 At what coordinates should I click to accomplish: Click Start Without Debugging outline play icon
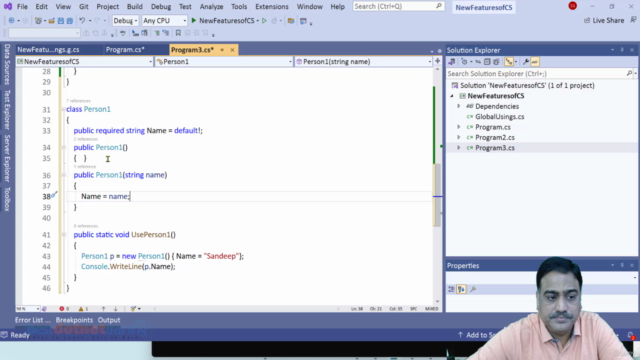(264, 20)
